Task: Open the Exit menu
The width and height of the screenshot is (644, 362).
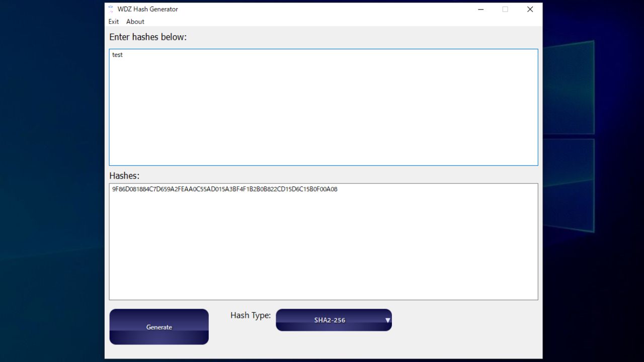Action: pos(114,22)
